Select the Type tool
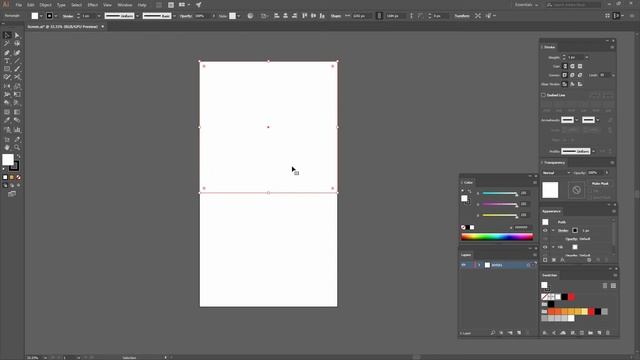The height and width of the screenshot is (360, 640). [x=7, y=61]
